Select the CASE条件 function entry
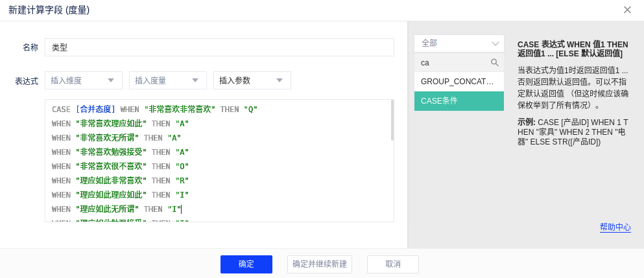Viewport: 644px width, 278px height. pos(459,101)
